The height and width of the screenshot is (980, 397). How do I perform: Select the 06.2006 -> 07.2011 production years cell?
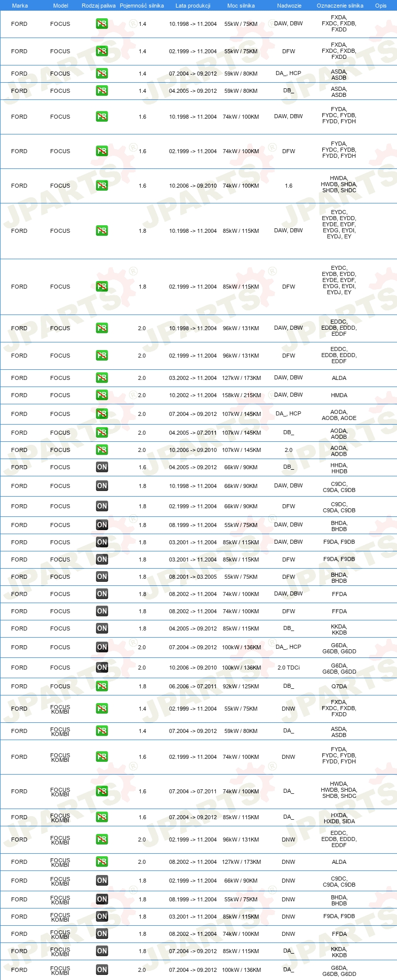[193, 686]
